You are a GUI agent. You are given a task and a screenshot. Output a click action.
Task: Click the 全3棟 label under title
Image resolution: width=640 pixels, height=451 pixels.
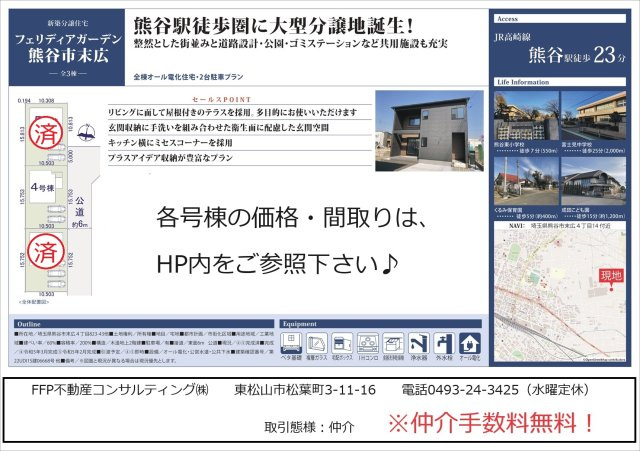[68, 73]
